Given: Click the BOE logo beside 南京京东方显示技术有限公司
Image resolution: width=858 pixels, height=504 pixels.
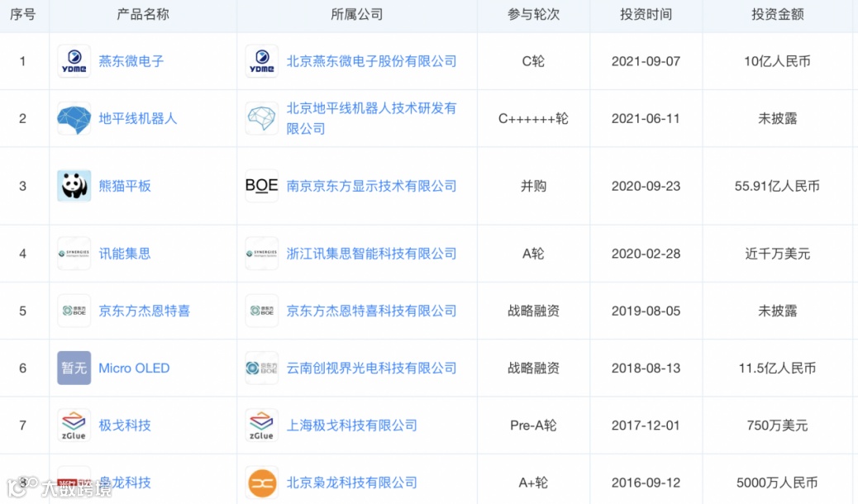Looking at the screenshot, I should pos(261,186).
